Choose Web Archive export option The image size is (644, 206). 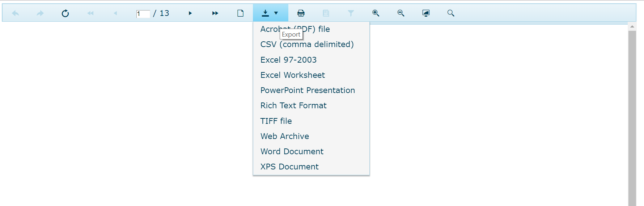click(x=285, y=136)
